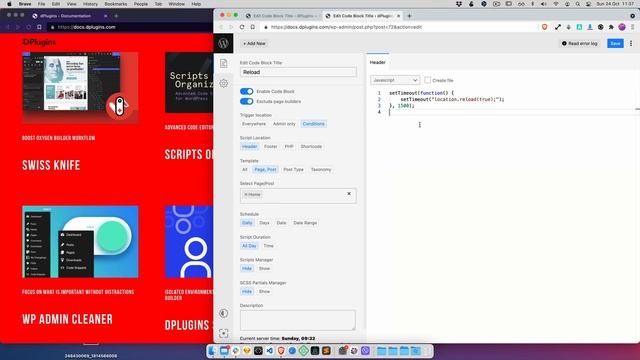Screen dimensions: 640x360
Task: Click the DPlugins logo in back window
Action: tap(39, 42)
